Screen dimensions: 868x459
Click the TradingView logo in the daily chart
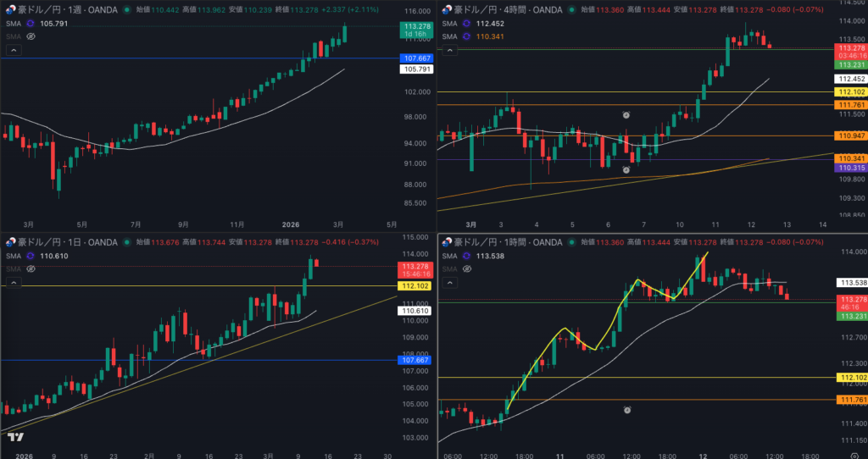15,437
